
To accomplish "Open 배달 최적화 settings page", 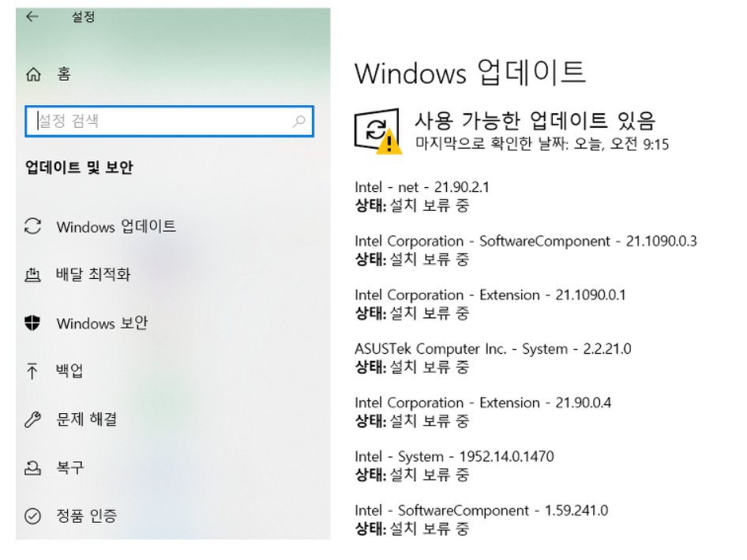I will 93,275.
